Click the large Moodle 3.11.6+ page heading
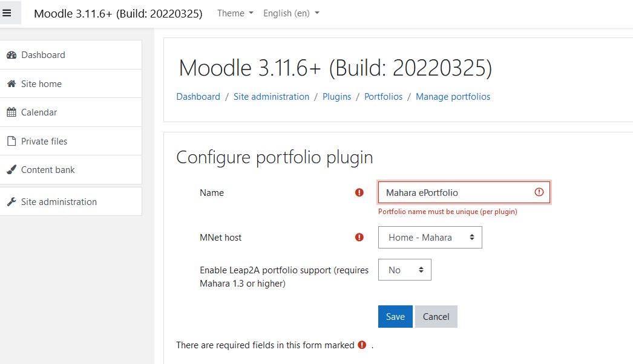The height and width of the screenshot is (364, 633). 335,68
